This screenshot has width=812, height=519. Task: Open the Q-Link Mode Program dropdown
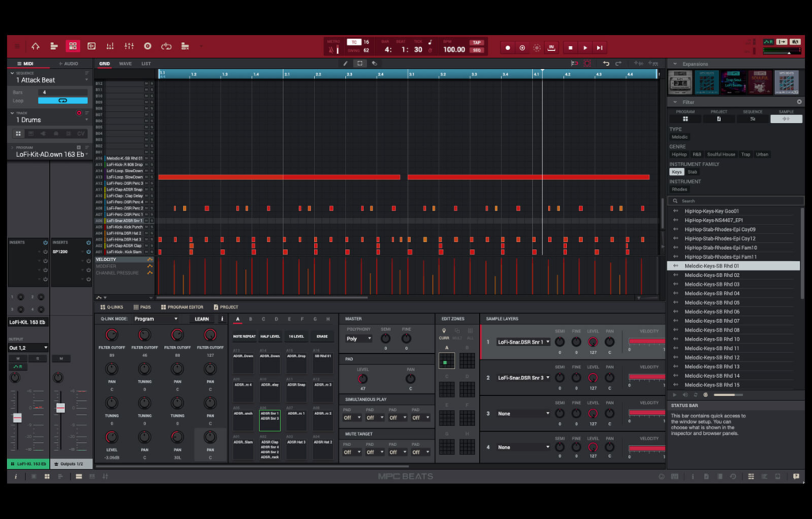point(155,319)
